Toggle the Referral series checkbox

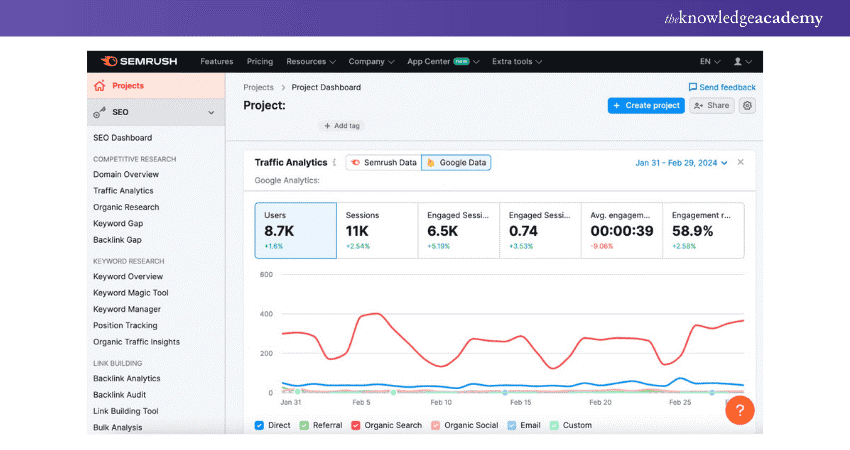click(x=304, y=425)
